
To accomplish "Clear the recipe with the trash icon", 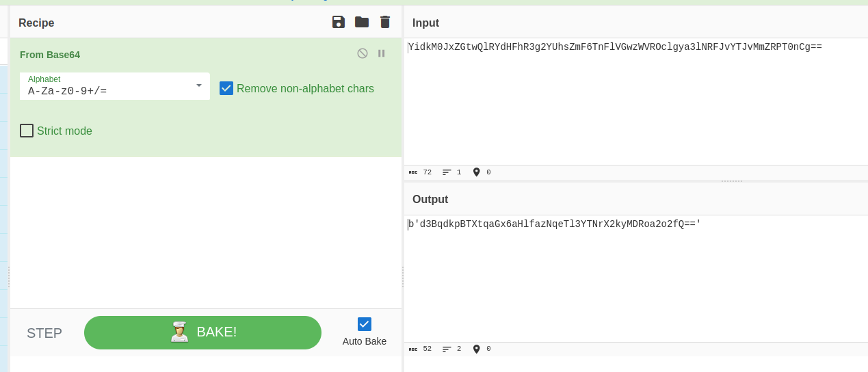I will pyautogui.click(x=385, y=22).
